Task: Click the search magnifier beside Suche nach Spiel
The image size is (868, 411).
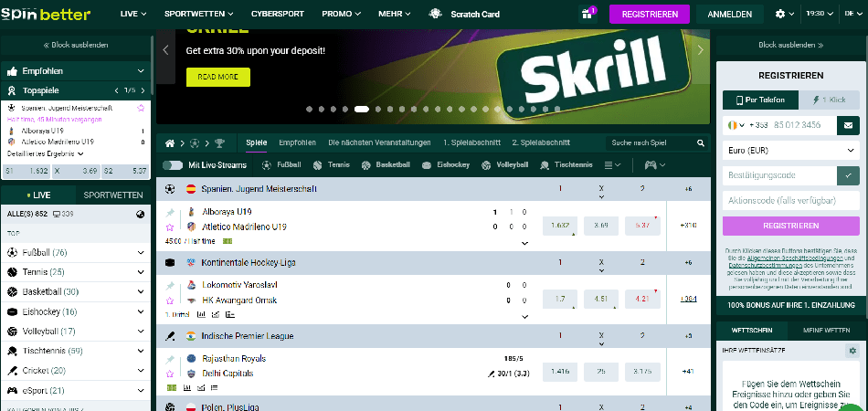Action: point(701,143)
